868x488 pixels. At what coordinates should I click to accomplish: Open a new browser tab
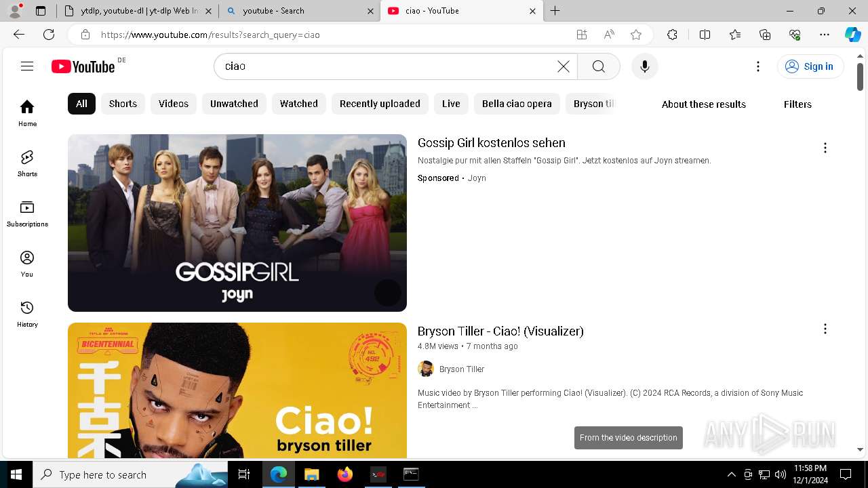tap(555, 11)
